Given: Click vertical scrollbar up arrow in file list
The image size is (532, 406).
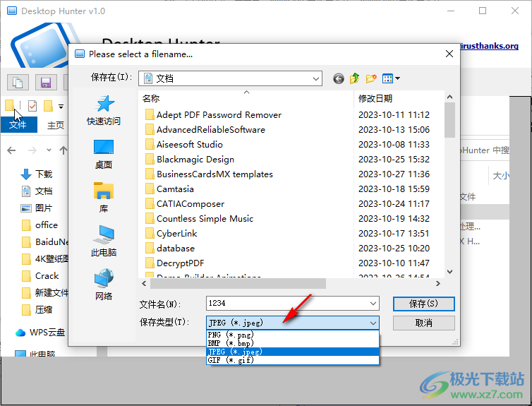Looking at the screenshot, I should coord(450,97).
